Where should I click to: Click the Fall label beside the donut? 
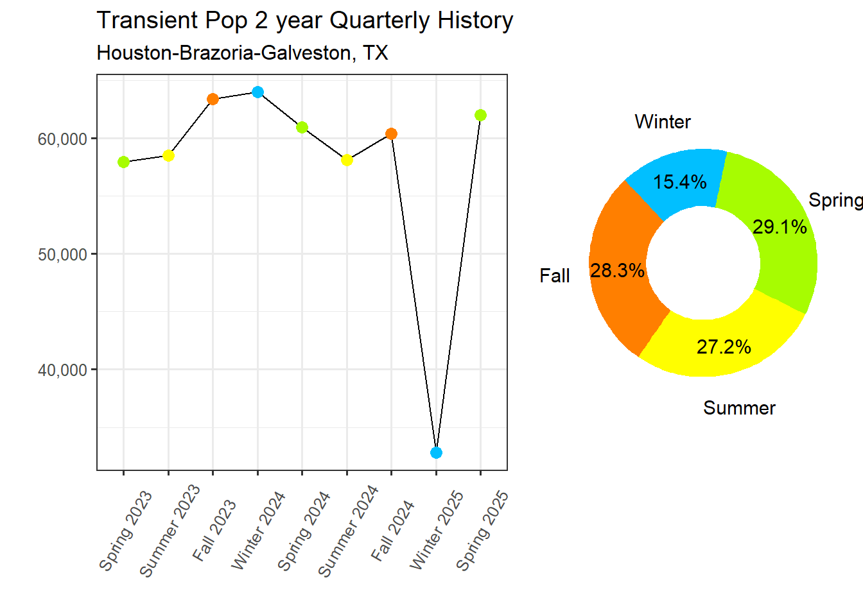(x=554, y=276)
